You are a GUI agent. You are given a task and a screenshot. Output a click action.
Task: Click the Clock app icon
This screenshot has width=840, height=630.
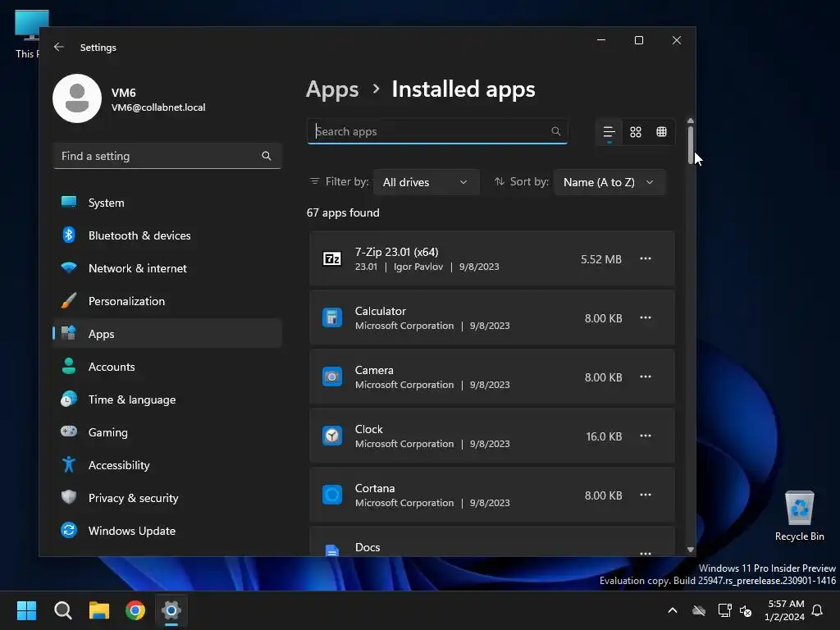[332, 436]
